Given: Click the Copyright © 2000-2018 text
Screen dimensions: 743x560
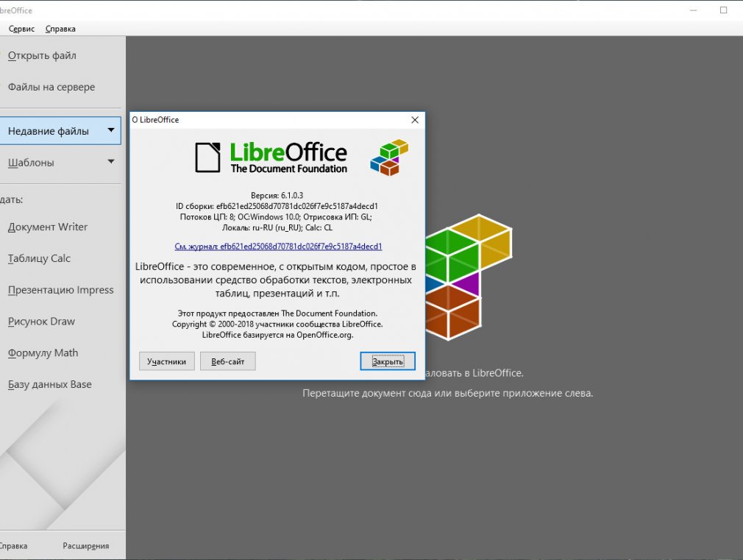Looking at the screenshot, I should pyautogui.click(x=277, y=325).
